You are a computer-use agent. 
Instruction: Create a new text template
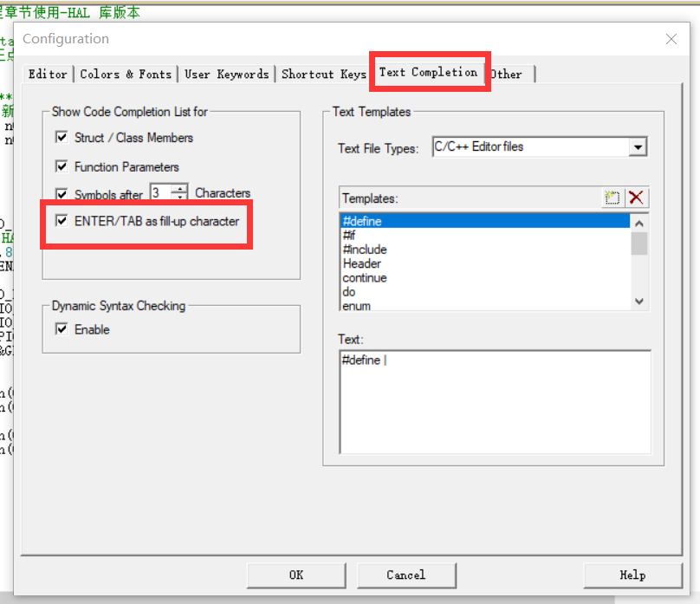612,198
